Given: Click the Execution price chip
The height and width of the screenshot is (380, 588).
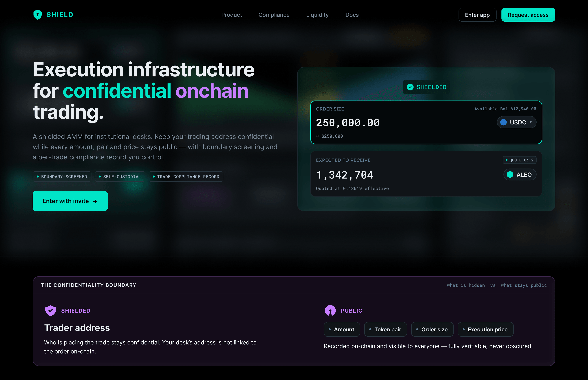Looking at the screenshot, I should tap(485, 329).
